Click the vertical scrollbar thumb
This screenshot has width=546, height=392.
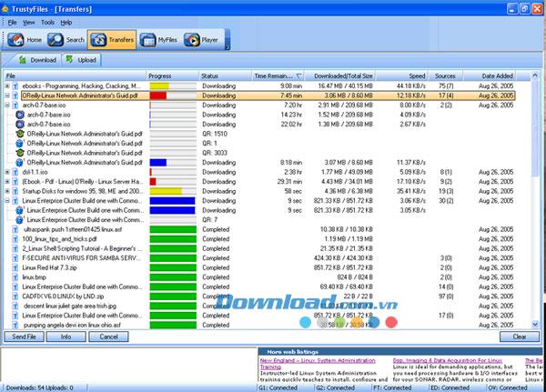[x=535, y=127]
